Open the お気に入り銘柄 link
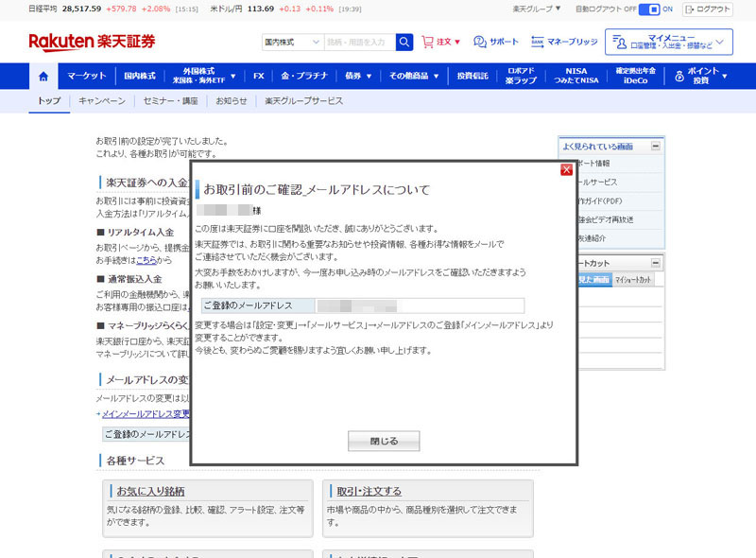The image size is (756, 558). tap(150, 491)
